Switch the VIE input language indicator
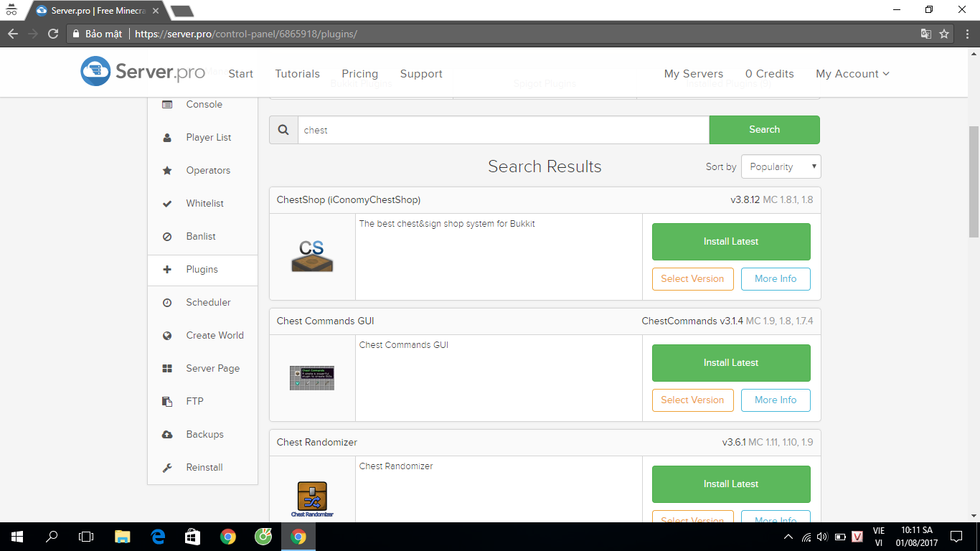The width and height of the screenshot is (980, 551). coord(879,537)
